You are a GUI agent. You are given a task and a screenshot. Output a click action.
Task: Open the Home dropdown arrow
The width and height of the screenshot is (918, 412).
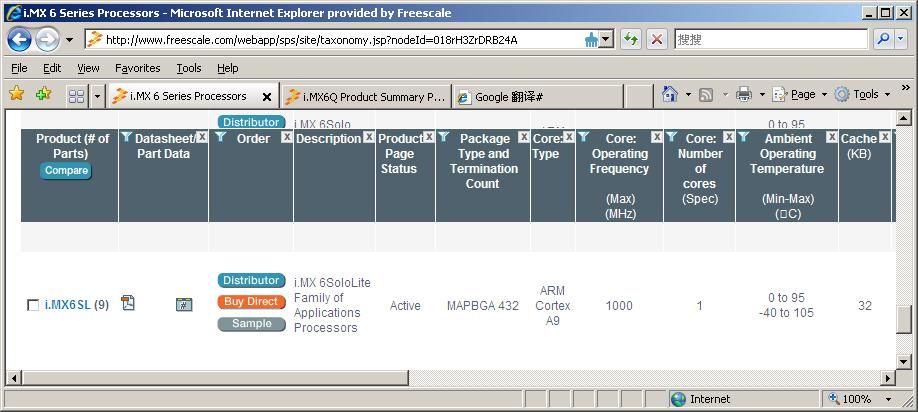(688, 94)
